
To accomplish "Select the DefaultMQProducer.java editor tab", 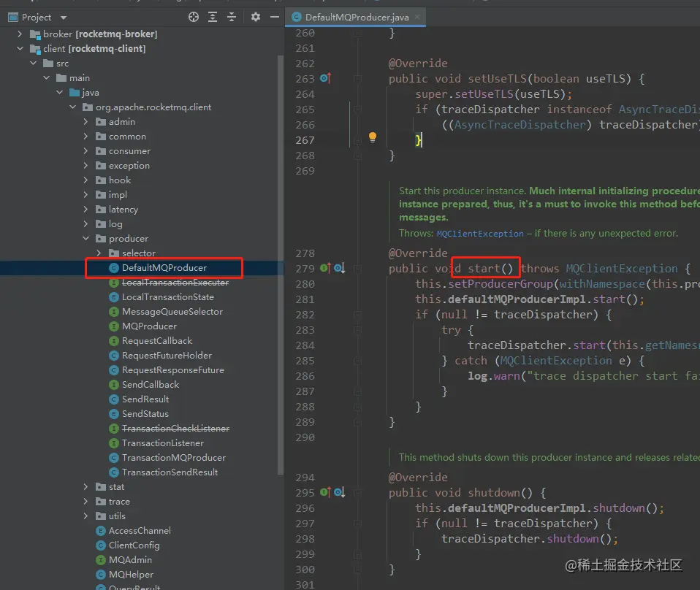I will (356, 17).
